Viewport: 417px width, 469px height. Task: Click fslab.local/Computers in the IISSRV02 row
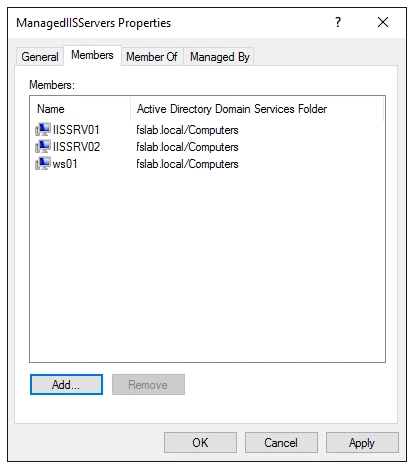(x=187, y=147)
